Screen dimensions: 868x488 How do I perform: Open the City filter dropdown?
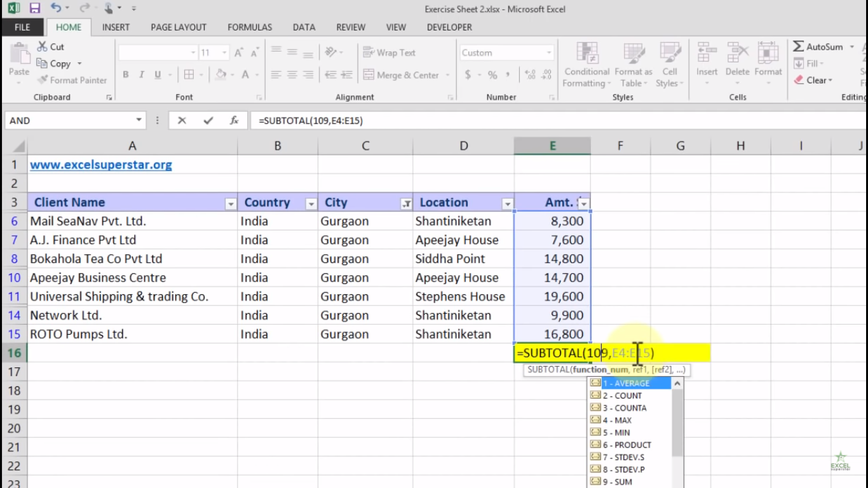click(x=405, y=204)
